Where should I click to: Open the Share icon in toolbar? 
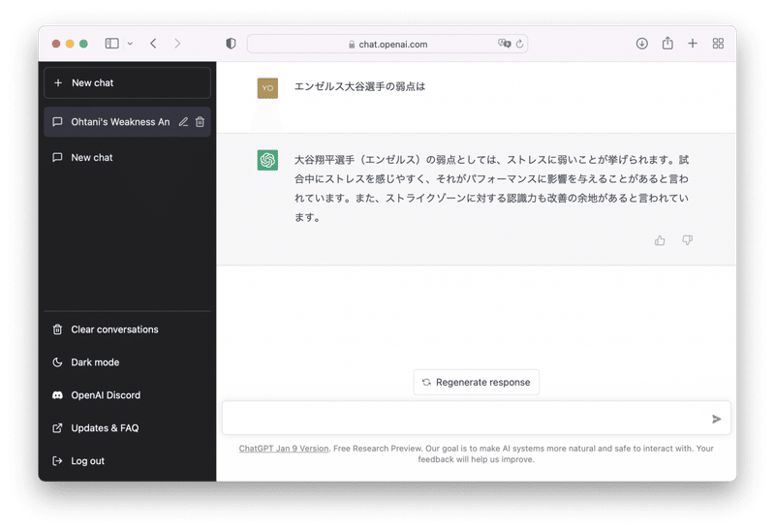[x=667, y=43]
